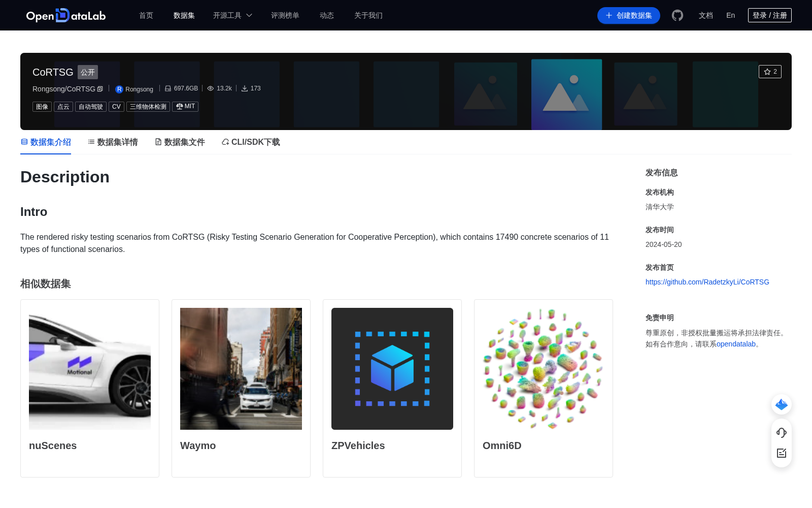Click the Waymo dataset title

tap(198, 446)
